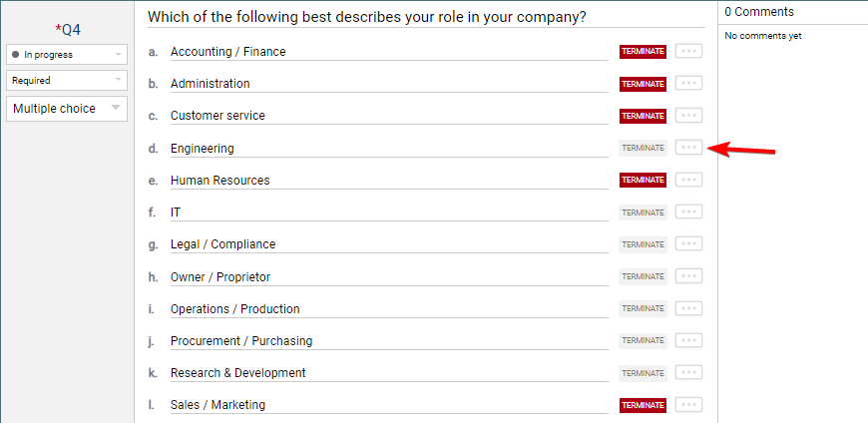Open the ellipsis menu for Customer service
This screenshot has width=868, height=423.
click(x=688, y=116)
